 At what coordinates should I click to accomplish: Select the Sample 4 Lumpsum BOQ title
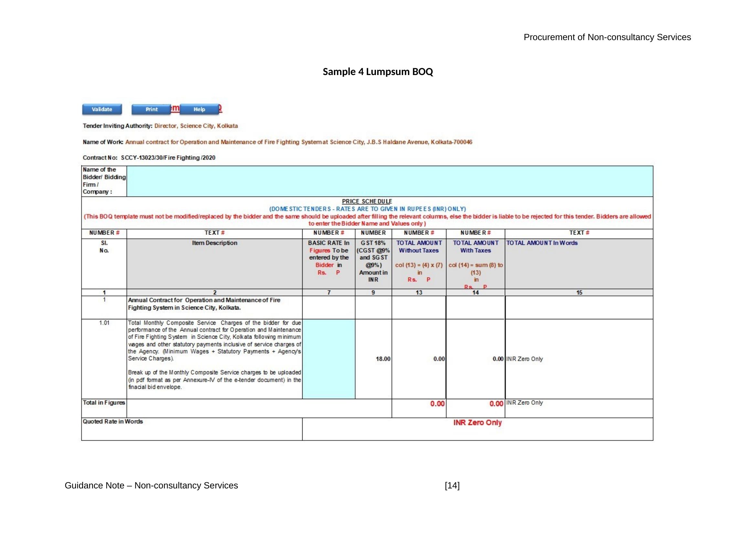click(x=378, y=72)
